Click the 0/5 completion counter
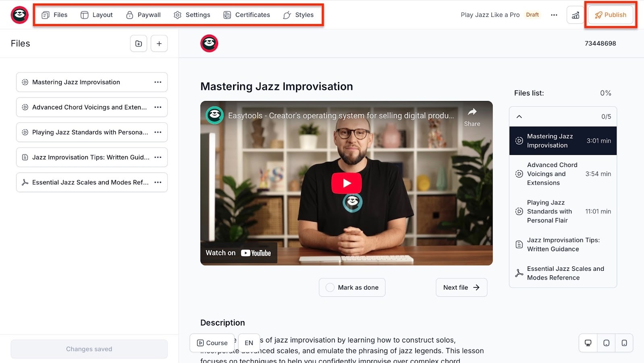 (606, 117)
